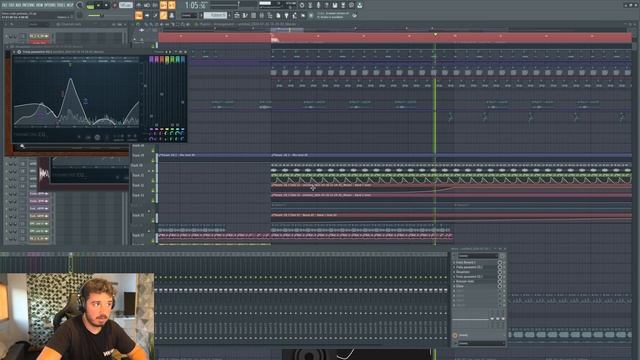Open the FILE menu
The image size is (640, 360).
pyautogui.click(x=4, y=5)
